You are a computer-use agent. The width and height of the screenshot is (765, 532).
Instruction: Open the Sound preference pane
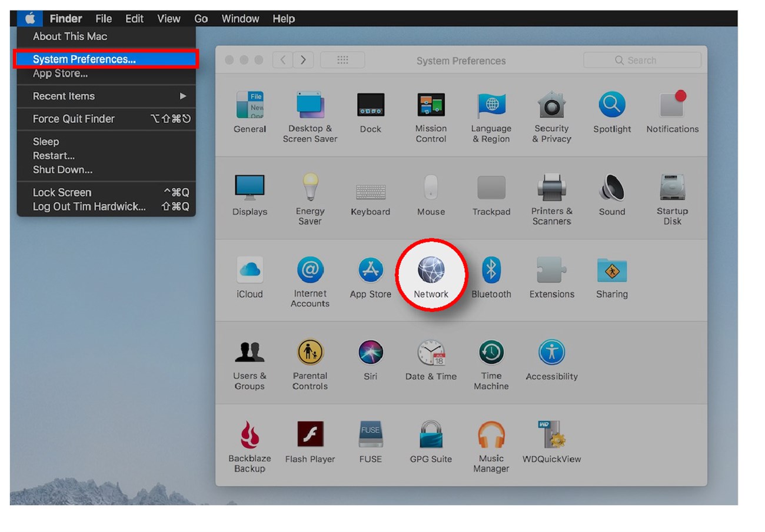tap(612, 195)
